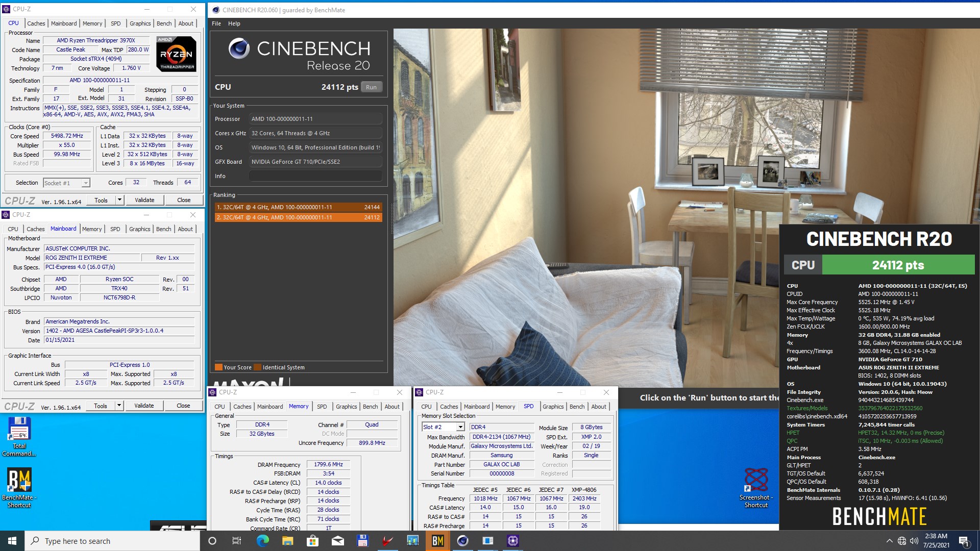Open Mainboard tab in CPU-Z Memory window
Image resolution: width=980 pixels, height=551 pixels.
(x=269, y=407)
